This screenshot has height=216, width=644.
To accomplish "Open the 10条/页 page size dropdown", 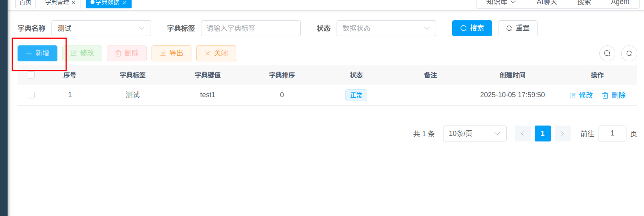I will pos(475,134).
